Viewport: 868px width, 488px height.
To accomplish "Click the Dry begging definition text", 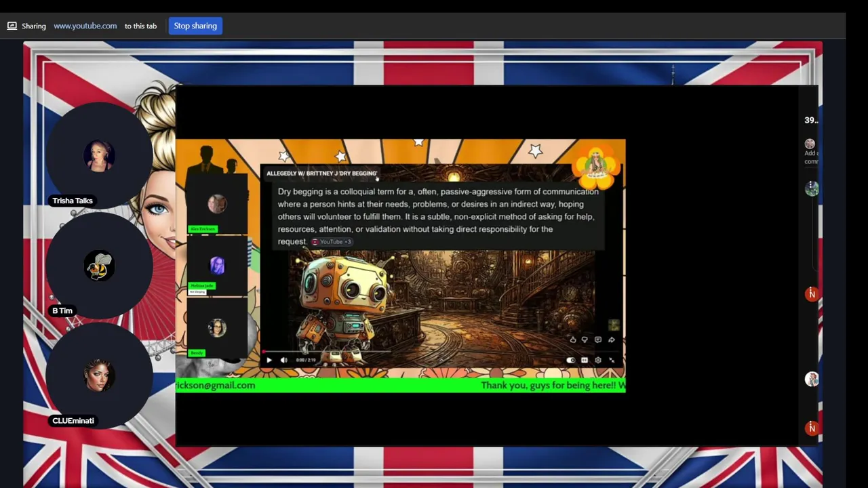I will tap(438, 216).
